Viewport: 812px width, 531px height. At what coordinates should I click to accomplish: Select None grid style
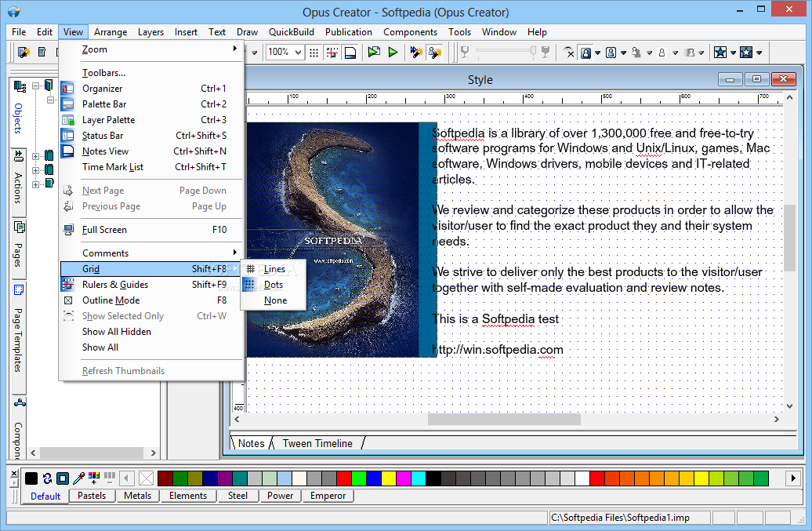[274, 300]
